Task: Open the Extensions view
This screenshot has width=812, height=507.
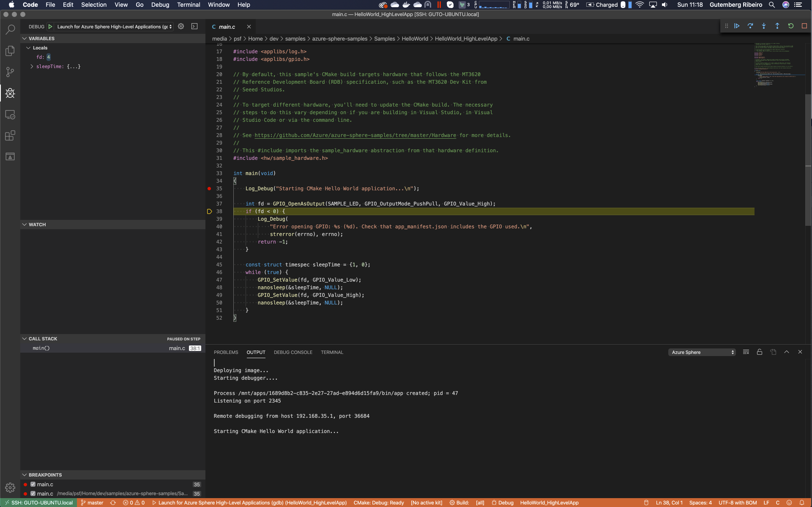Action: click(10, 135)
